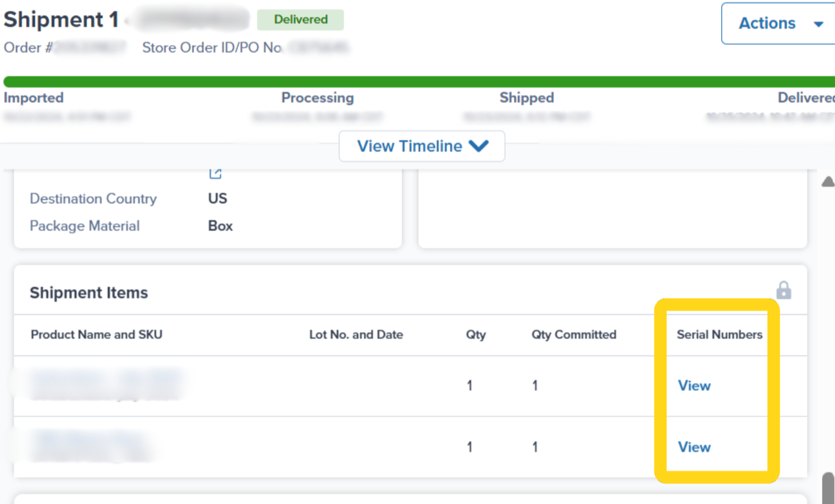Sort by the Qty Committed column header

573,335
